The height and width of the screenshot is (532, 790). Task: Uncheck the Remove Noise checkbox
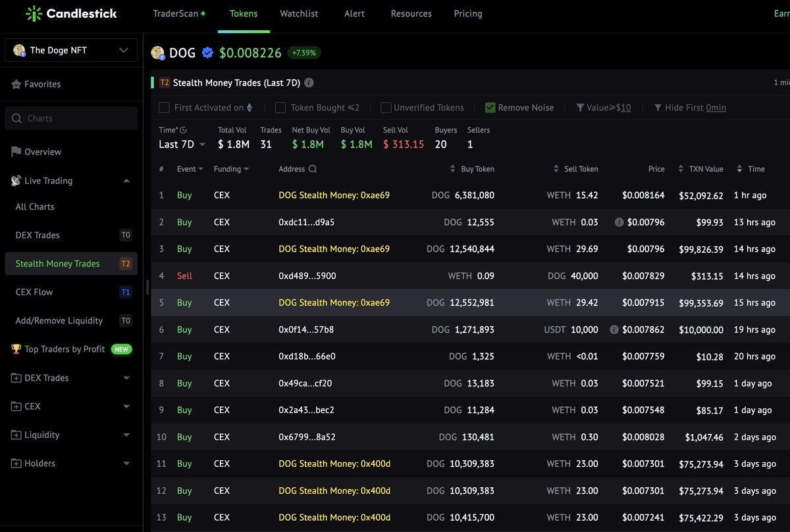[490, 107]
